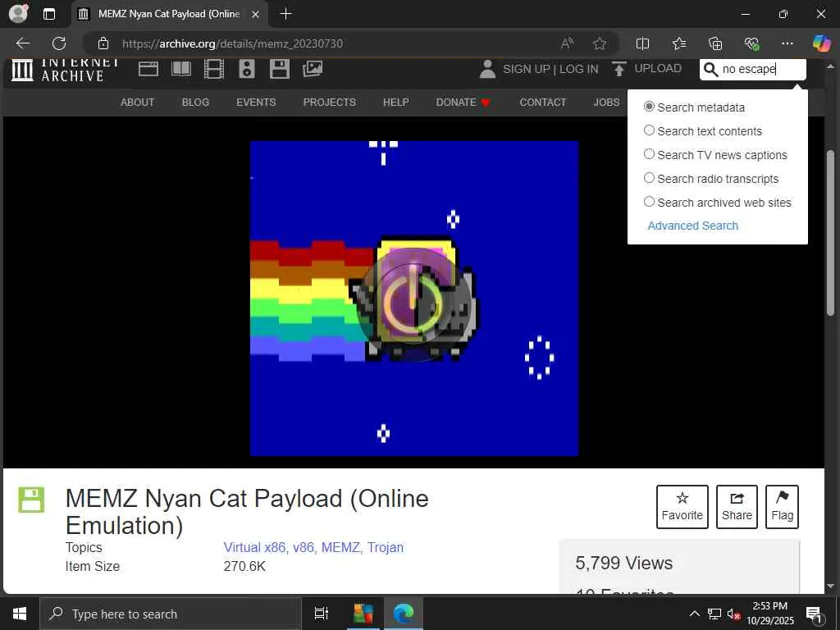The height and width of the screenshot is (630, 840).
Task: Open a new browser tab
Action: click(285, 14)
